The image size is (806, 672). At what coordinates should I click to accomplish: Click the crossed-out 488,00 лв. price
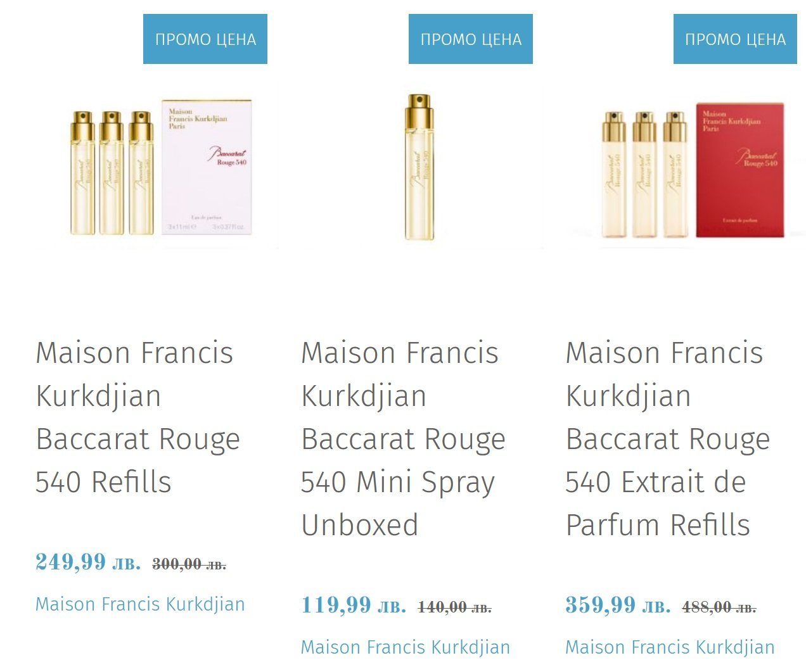[719, 607]
